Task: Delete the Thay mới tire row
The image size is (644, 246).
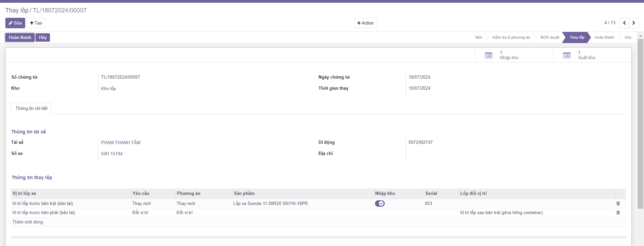Action: click(618, 204)
